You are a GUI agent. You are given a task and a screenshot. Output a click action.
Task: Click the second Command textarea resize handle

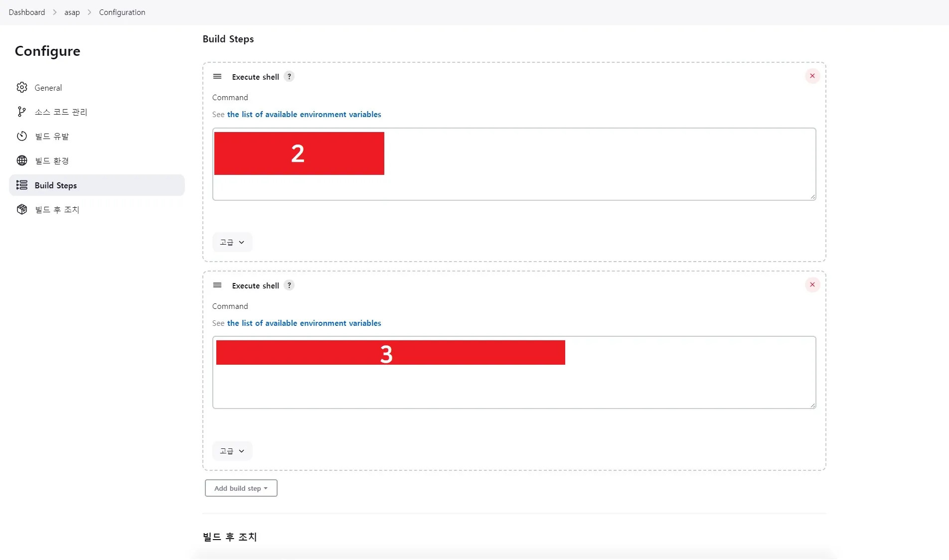click(813, 406)
